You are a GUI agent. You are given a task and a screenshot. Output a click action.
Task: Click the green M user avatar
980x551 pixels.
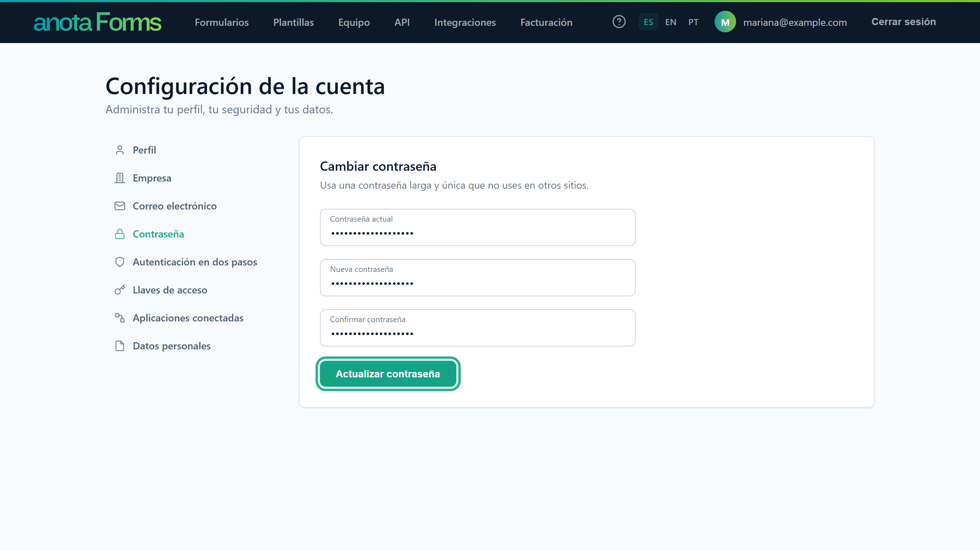pos(725,22)
